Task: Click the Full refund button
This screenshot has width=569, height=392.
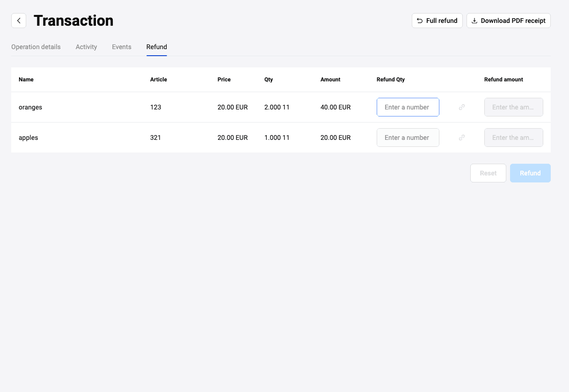Action: (x=437, y=21)
